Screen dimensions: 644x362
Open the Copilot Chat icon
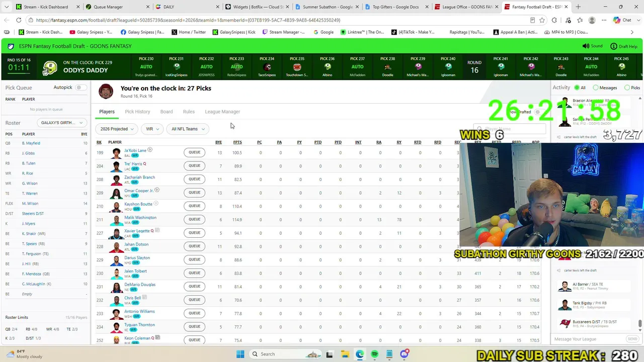click(622, 20)
